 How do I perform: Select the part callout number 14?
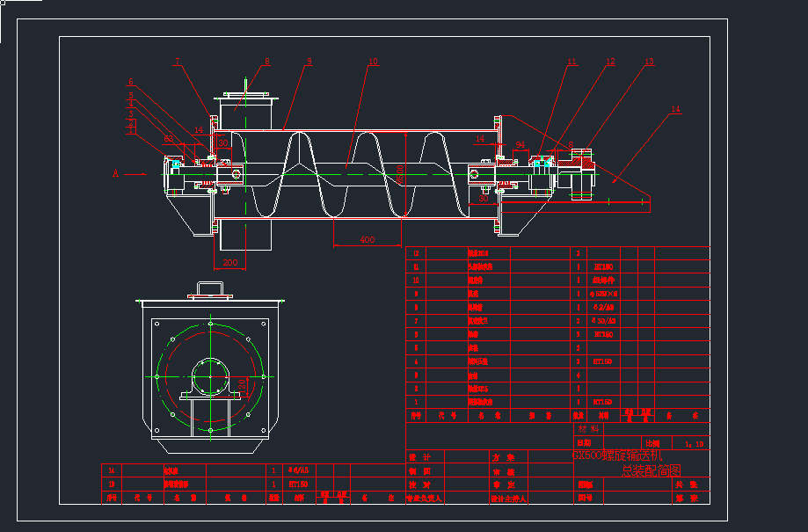pyautogui.click(x=675, y=110)
